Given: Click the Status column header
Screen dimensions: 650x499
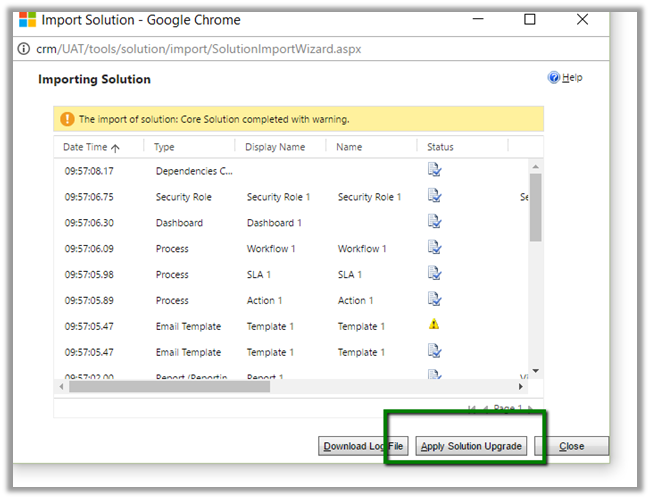Looking at the screenshot, I should click(440, 147).
